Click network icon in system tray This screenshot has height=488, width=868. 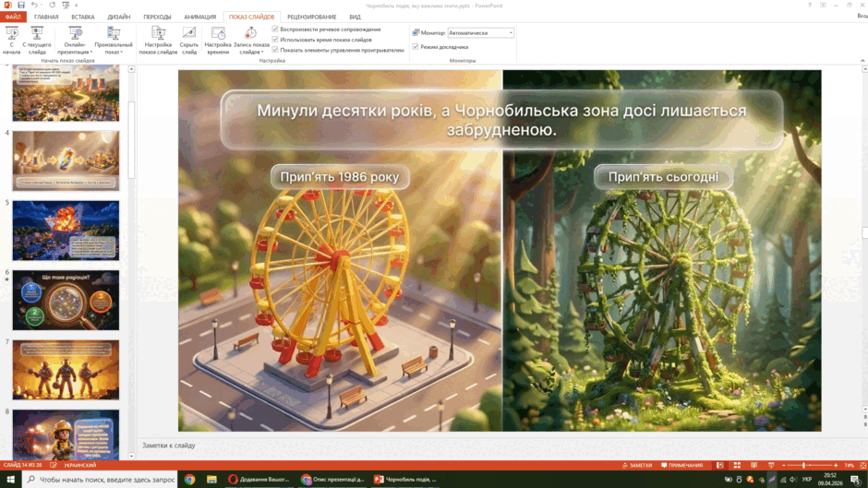(783, 479)
